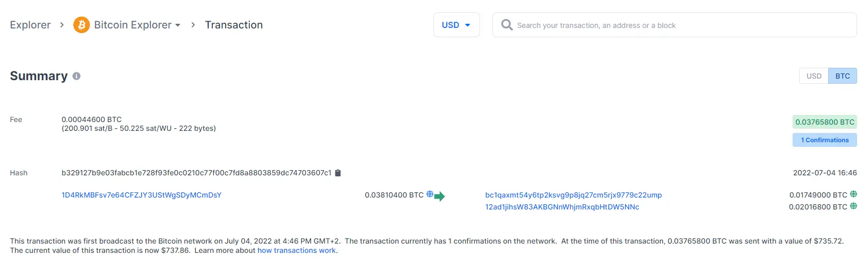This screenshot has width=868, height=271.
Task: Click the globe icon beside 0.01749000 BTC
Action: click(854, 194)
